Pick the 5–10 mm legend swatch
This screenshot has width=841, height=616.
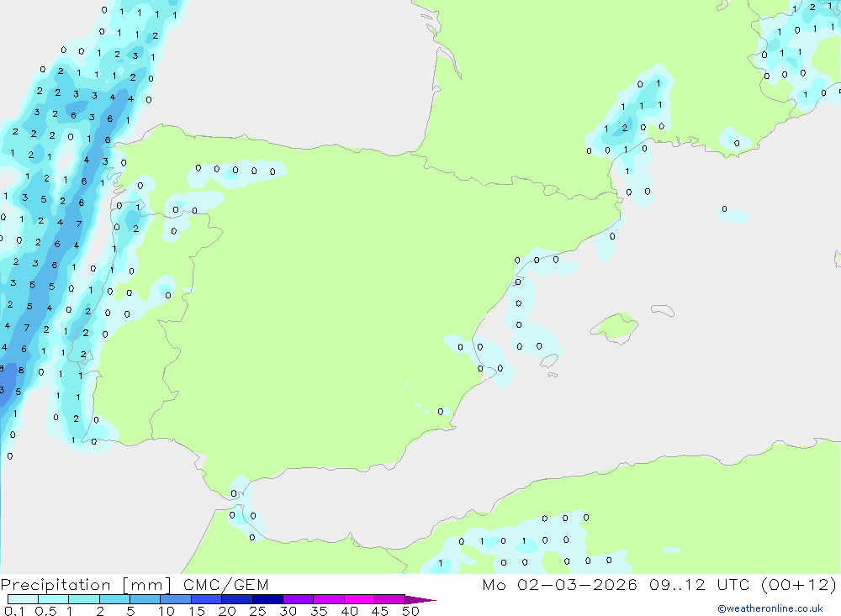tap(145, 599)
